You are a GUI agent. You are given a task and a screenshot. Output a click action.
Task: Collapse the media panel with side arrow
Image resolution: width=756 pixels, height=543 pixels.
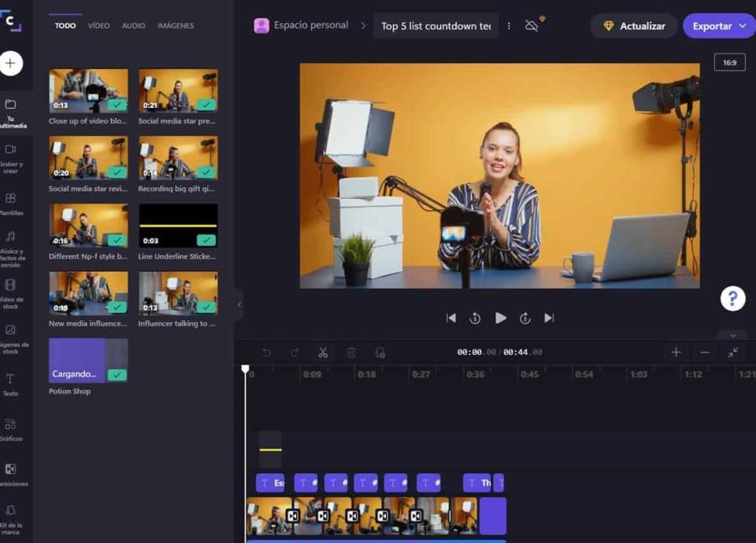point(239,305)
